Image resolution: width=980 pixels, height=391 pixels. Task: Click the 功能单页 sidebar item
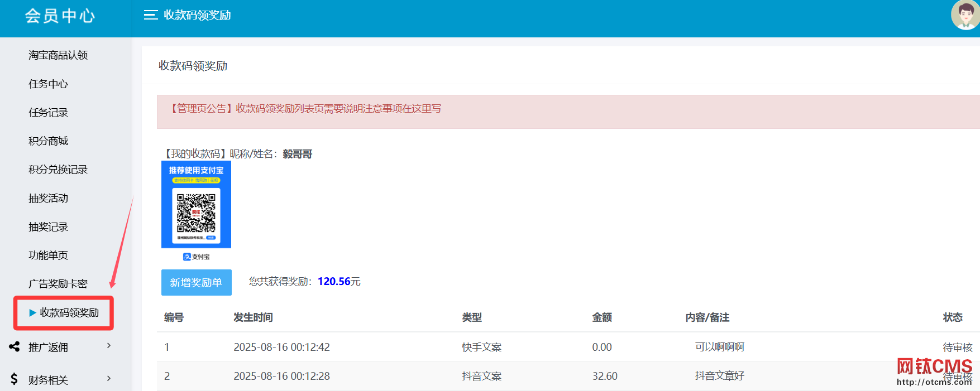49,255
